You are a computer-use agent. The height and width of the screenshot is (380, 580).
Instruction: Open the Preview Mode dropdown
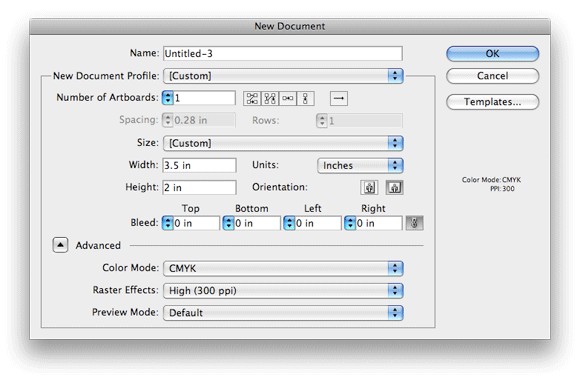(283, 313)
